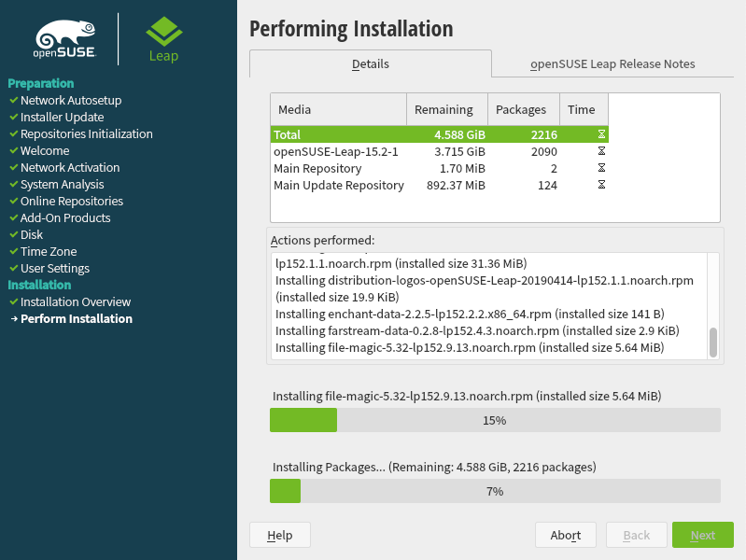This screenshot has height=560, width=746.
Task: Click the 892.37 MiB remaining cell
Action: click(456, 185)
